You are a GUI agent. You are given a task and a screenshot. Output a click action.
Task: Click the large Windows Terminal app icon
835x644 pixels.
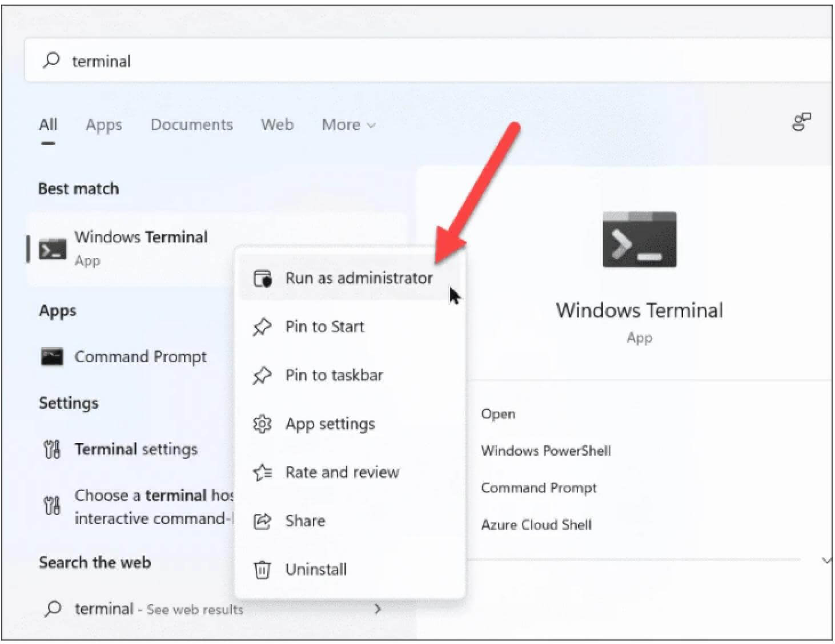coord(639,240)
